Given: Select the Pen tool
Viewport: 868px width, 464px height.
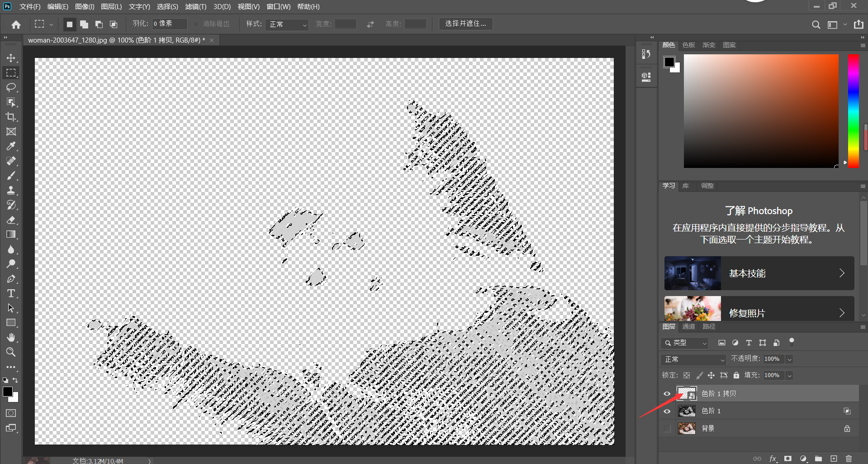Looking at the screenshot, I should 11,279.
